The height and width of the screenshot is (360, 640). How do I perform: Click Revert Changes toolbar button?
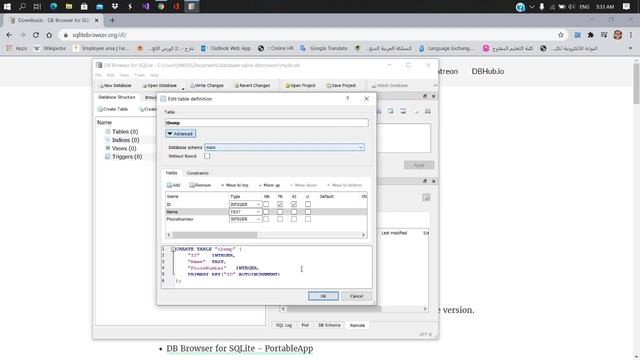252,86
